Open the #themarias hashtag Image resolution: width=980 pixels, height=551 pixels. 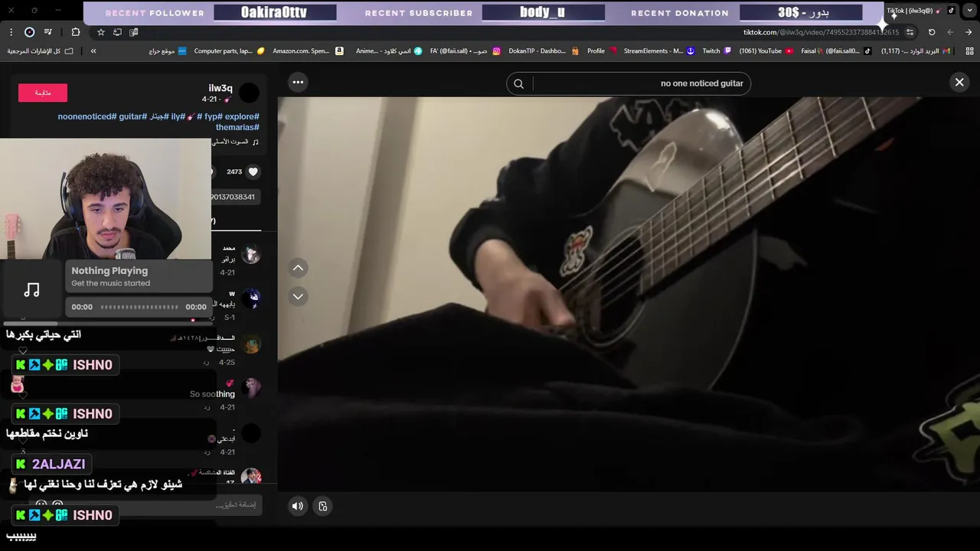(x=237, y=127)
